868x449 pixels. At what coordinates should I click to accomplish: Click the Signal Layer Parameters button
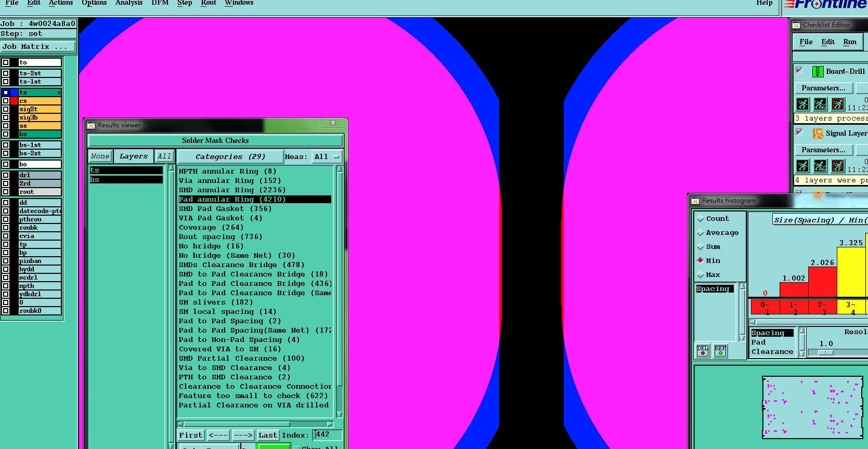click(x=823, y=150)
